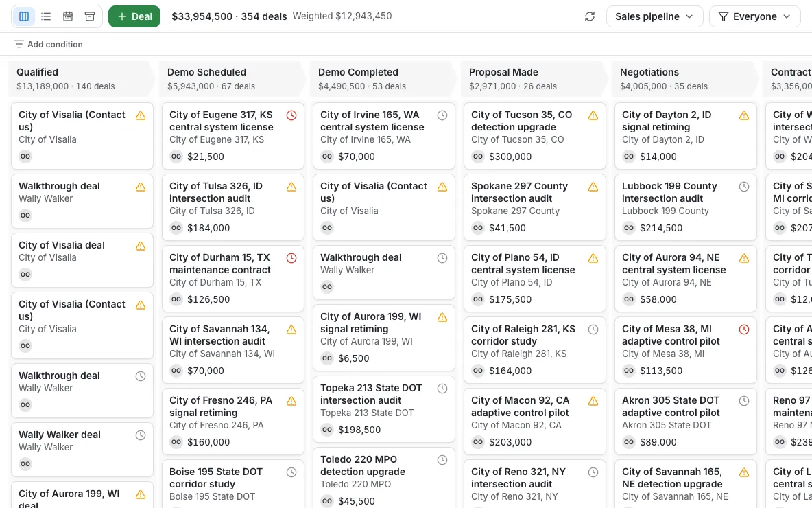Click the $184,000 value on Tulsa deal
Viewport: 812px width, 508px height.
click(208, 228)
